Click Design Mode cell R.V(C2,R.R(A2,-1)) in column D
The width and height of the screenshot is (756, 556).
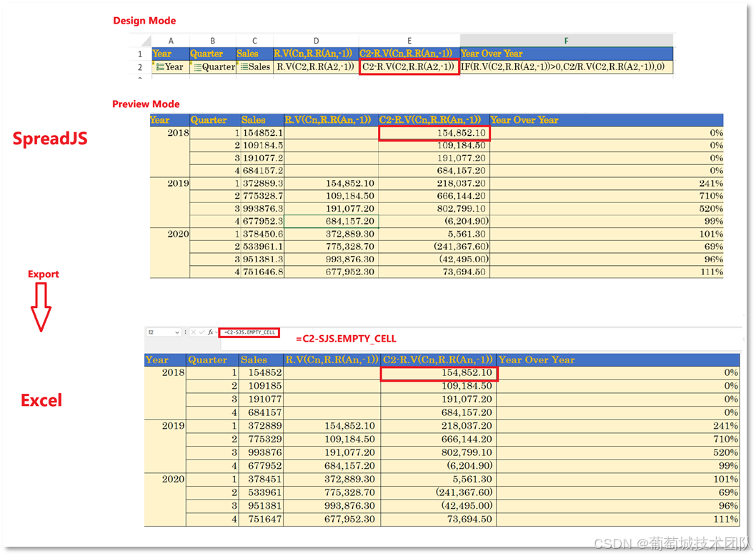316,67
